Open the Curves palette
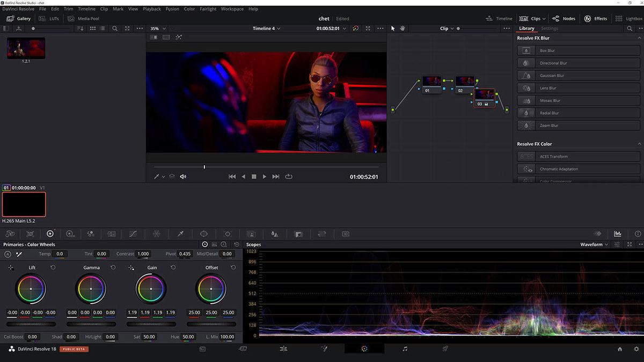The image size is (644, 362). coord(134,233)
